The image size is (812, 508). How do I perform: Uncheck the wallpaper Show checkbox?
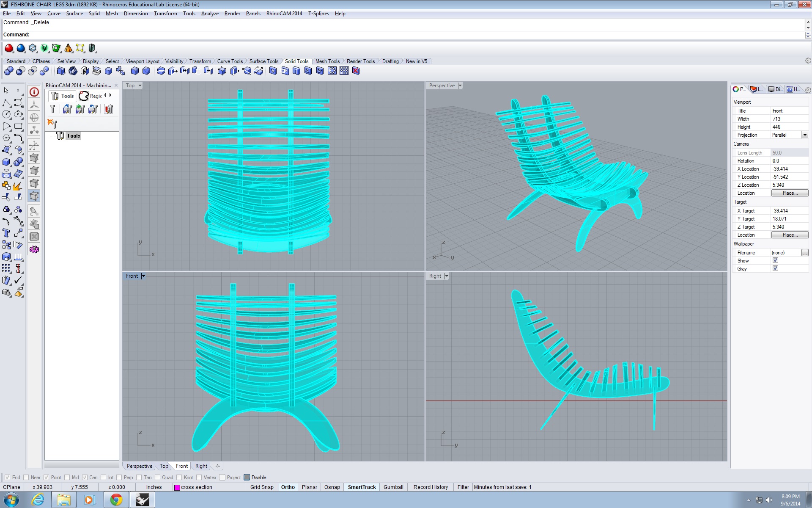(x=775, y=261)
